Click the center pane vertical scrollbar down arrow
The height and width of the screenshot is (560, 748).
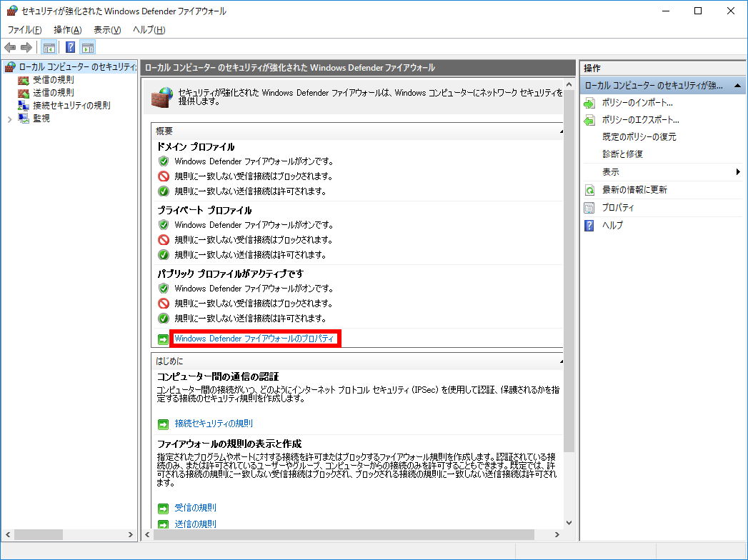569,523
